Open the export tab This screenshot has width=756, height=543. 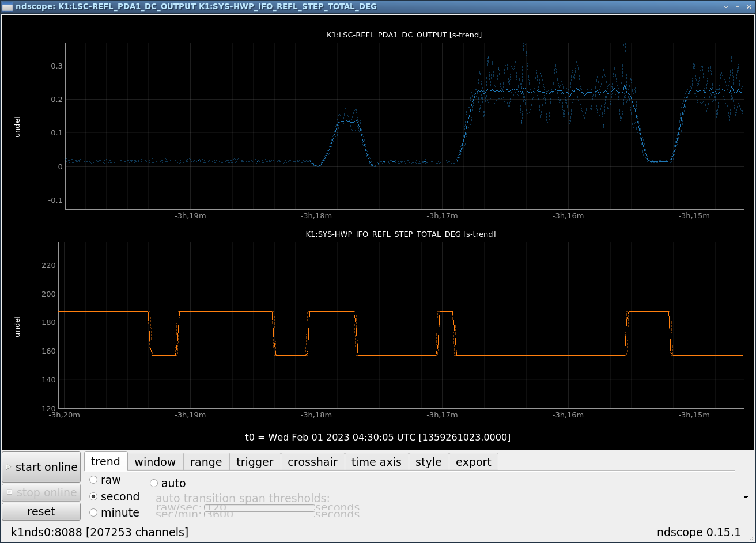click(474, 462)
